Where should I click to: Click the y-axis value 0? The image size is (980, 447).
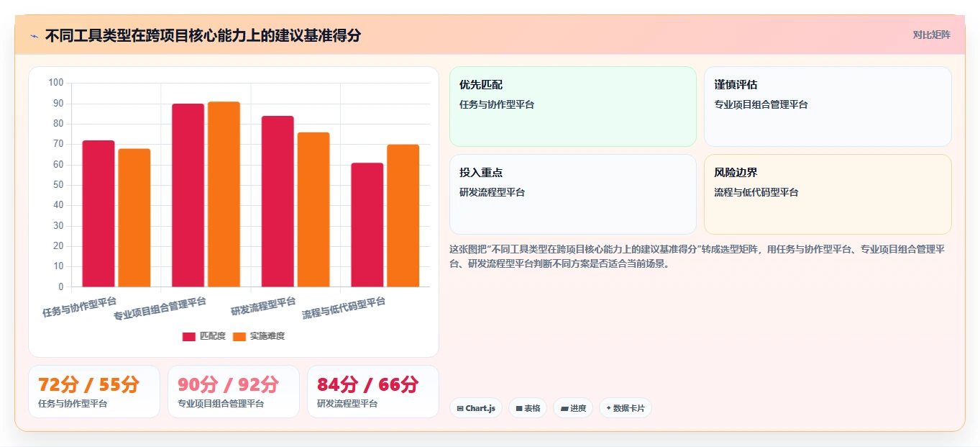(x=61, y=286)
